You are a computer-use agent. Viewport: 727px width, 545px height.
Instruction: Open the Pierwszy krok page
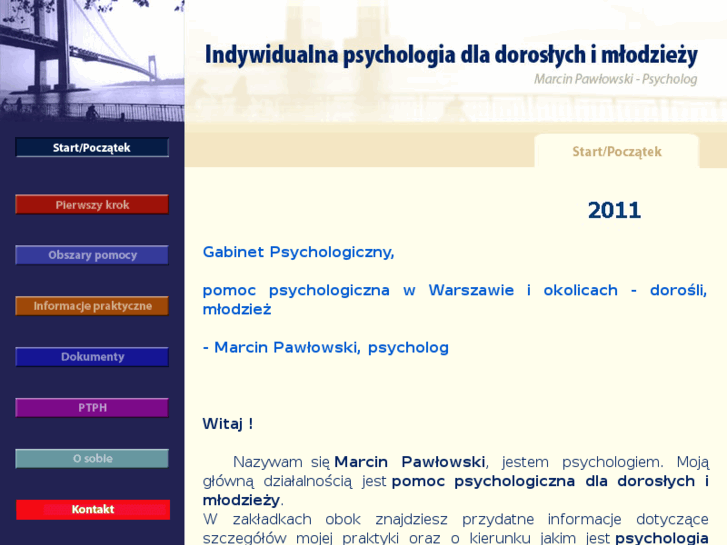[92, 205]
